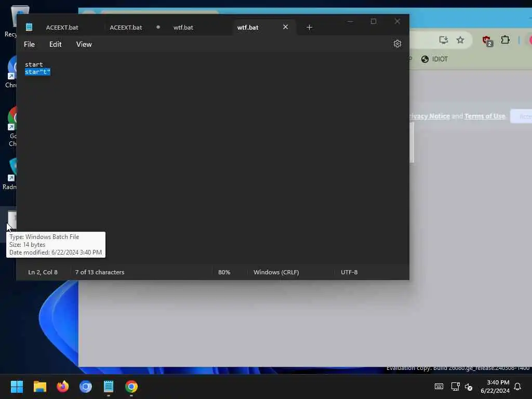Screen dimensions: 532x399
Task: Open the View menu
Action: point(84,45)
